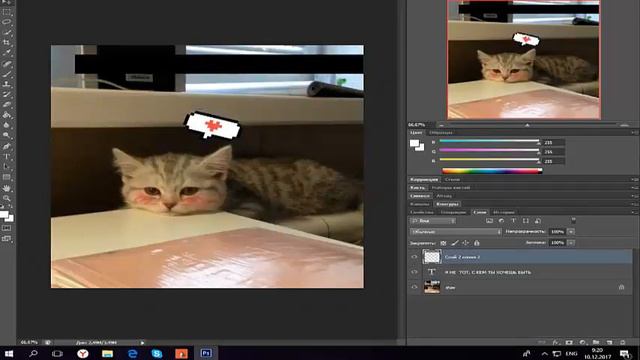Toggle Quick Mask mode in toolbar
The width and height of the screenshot is (640, 360).
(x=7, y=228)
